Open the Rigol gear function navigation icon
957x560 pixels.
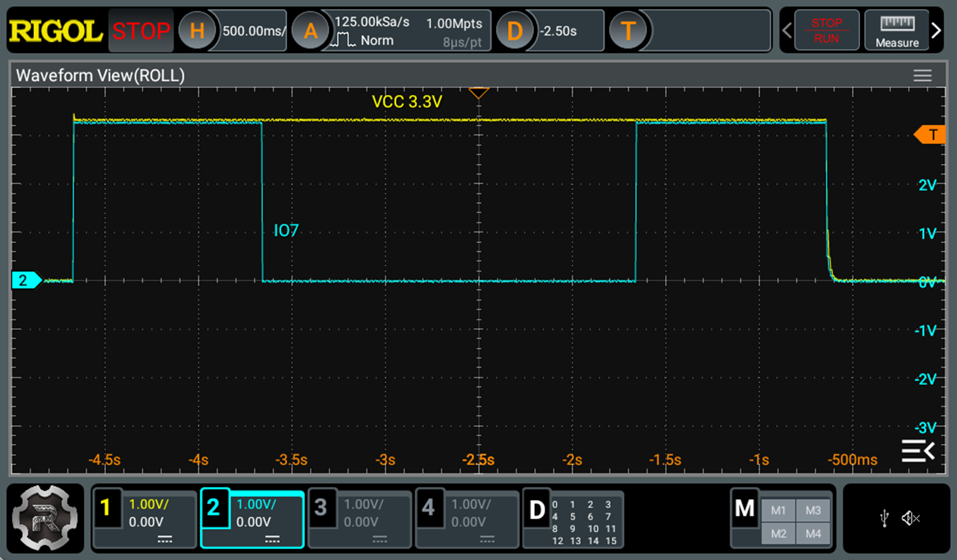pyautogui.click(x=45, y=518)
